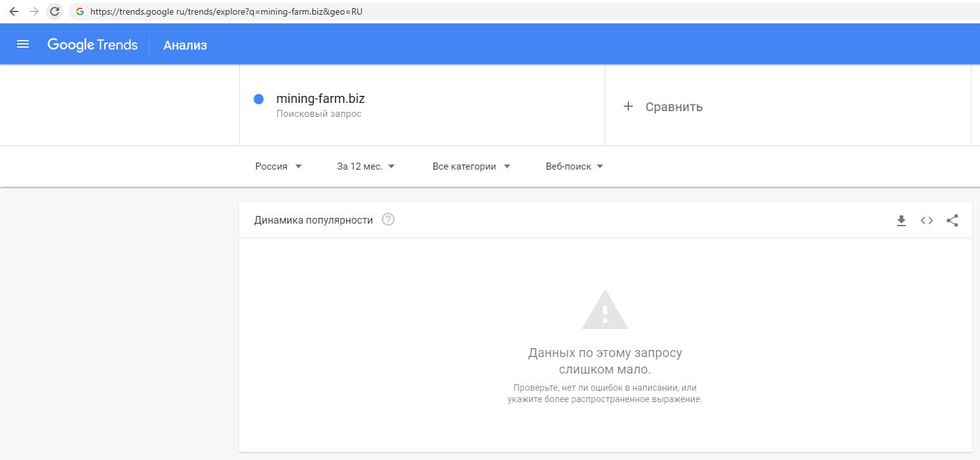This screenshot has height=460, width=980.
Task: Open embed code for the chart
Action: click(x=927, y=220)
